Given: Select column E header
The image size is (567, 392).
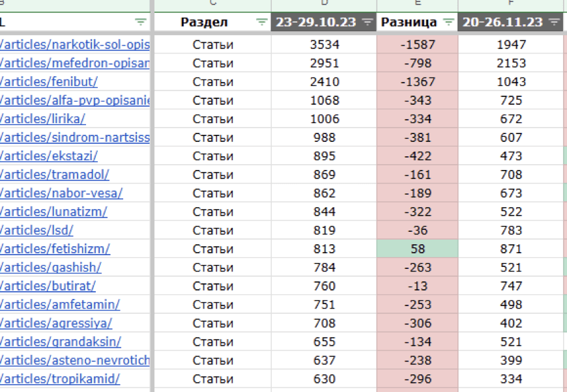Looking at the screenshot, I should 417,4.
